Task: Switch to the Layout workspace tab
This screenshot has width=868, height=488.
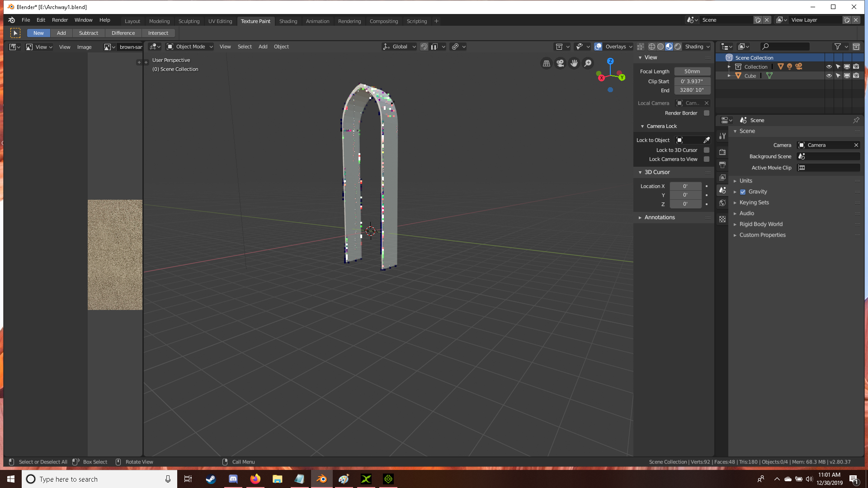Action: [132, 21]
